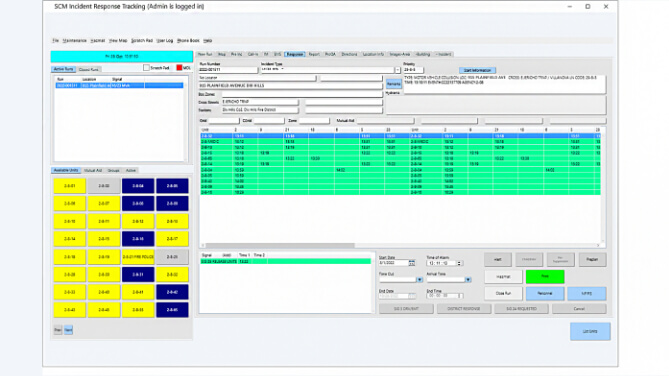Open the Start Date calendar picker
Image resolution: width=669 pixels, height=376 pixels.
click(411, 263)
